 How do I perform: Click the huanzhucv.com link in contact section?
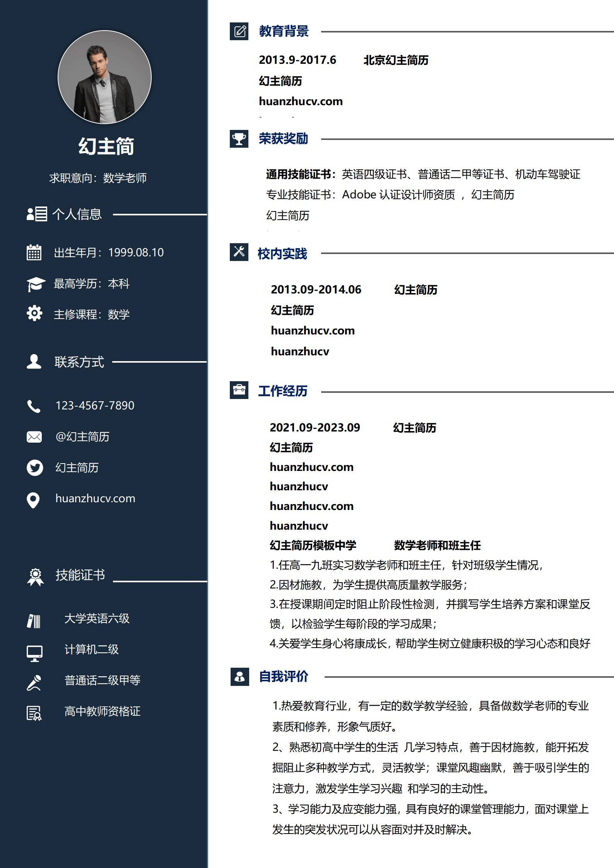click(95, 498)
